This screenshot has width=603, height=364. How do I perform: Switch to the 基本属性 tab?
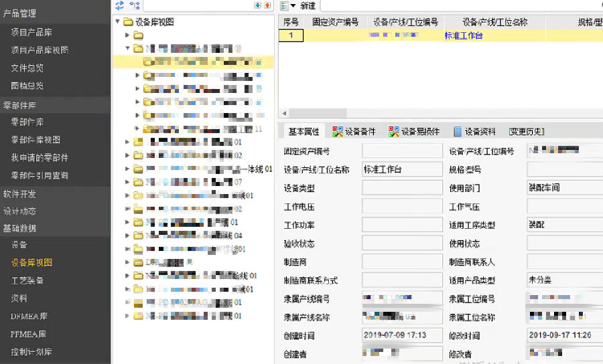(304, 132)
